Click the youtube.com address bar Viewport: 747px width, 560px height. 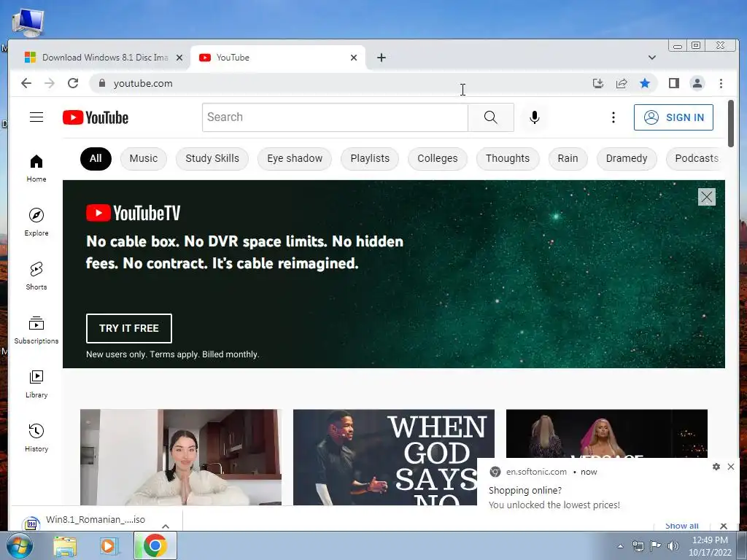[333, 83]
